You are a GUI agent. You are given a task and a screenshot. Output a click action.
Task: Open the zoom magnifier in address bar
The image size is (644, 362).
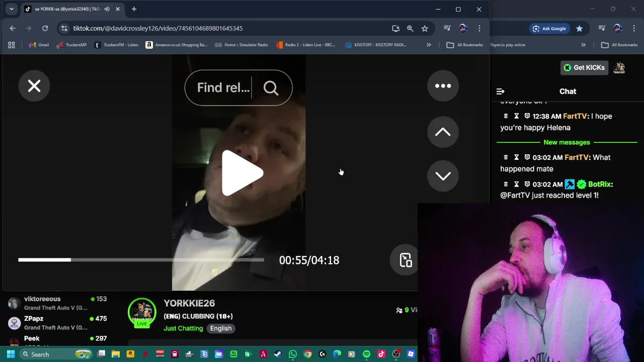click(410, 28)
